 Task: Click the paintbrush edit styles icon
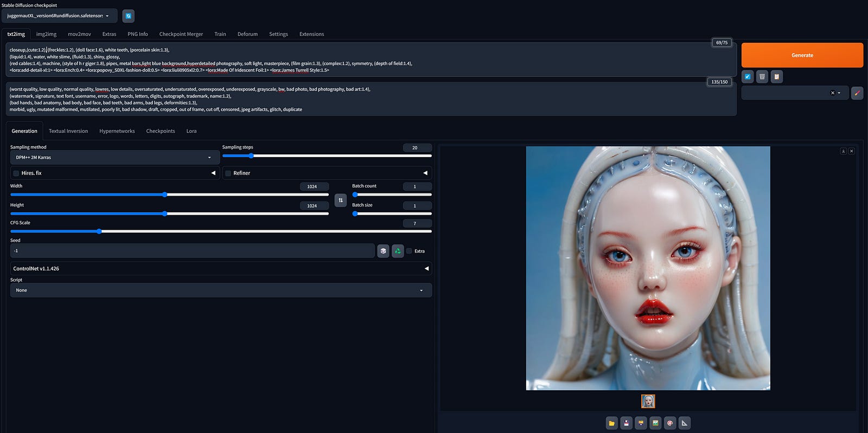(x=857, y=93)
